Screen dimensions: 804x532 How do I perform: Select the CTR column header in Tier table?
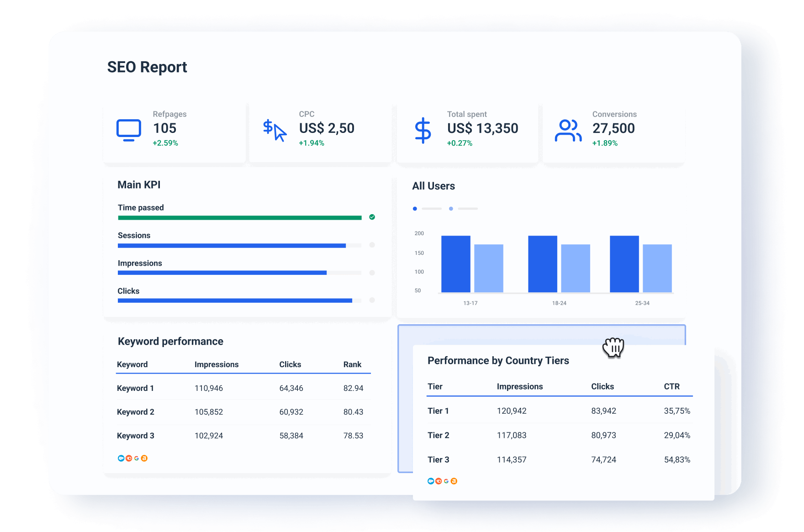click(x=672, y=386)
